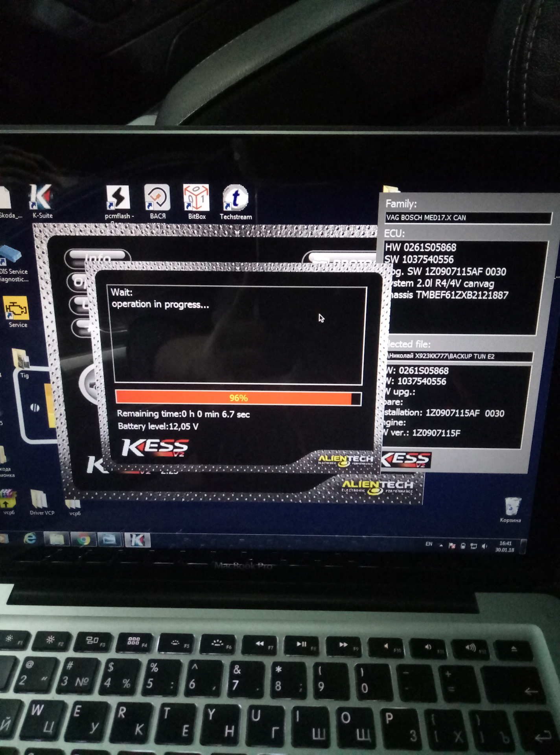Show hidden system tray icons

(x=441, y=545)
